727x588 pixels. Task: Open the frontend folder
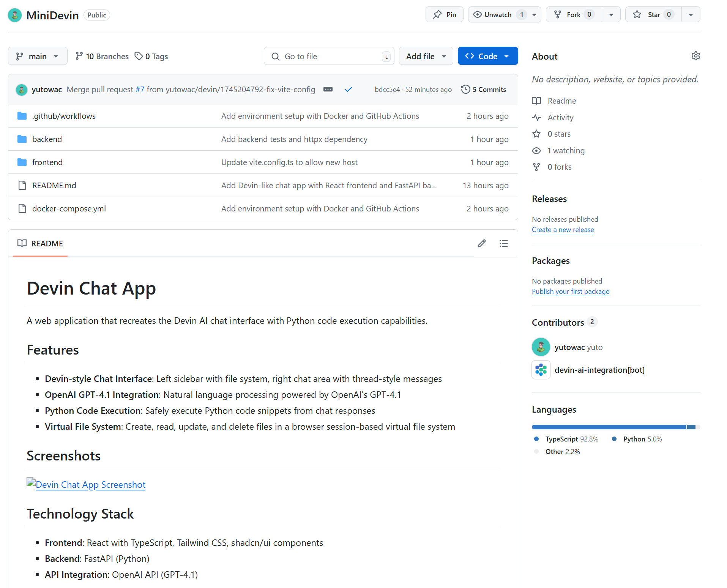pyautogui.click(x=47, y=162)
